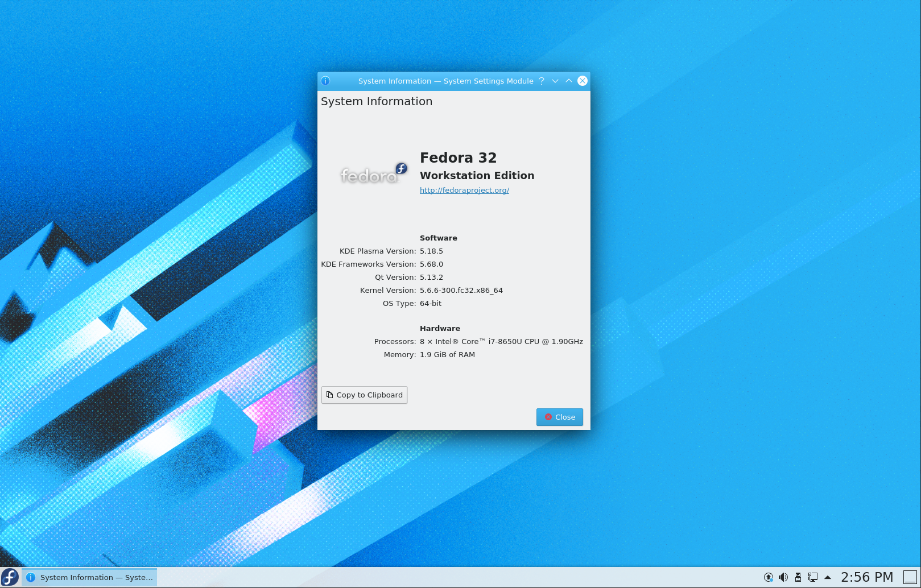
Task: Click the OS Type value 64-bit
Action: (x=431, y=303)
